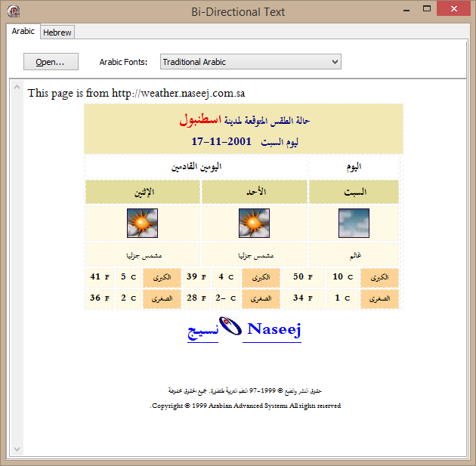This screenshot has height=466, width=476.
Task: Click the app icon in title bar
Action: [x=12, y=11]
